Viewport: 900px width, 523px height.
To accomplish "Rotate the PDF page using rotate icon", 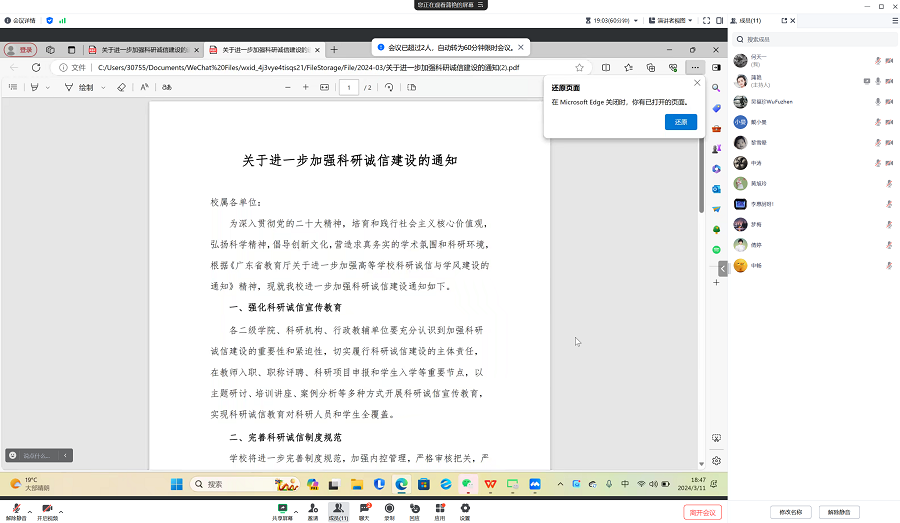I will [x=388, y=88].
